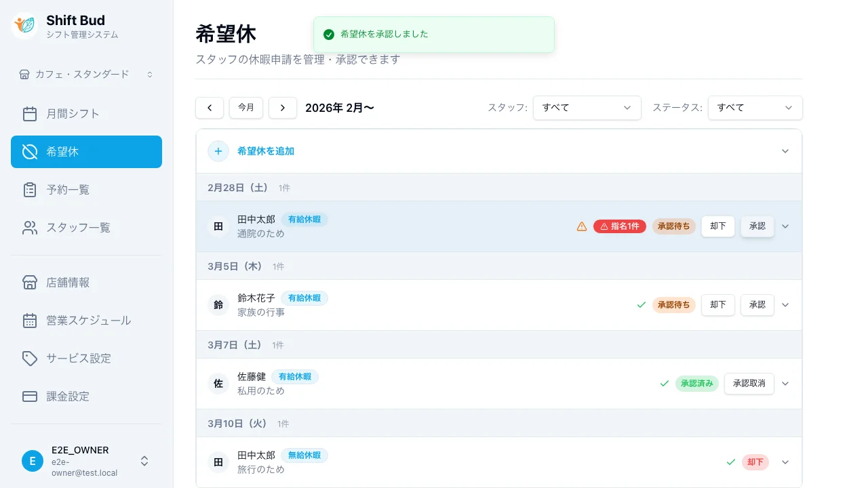
Task: Click the green checkmark on 鈴木花子's row
Action: [x=641, y=305]
